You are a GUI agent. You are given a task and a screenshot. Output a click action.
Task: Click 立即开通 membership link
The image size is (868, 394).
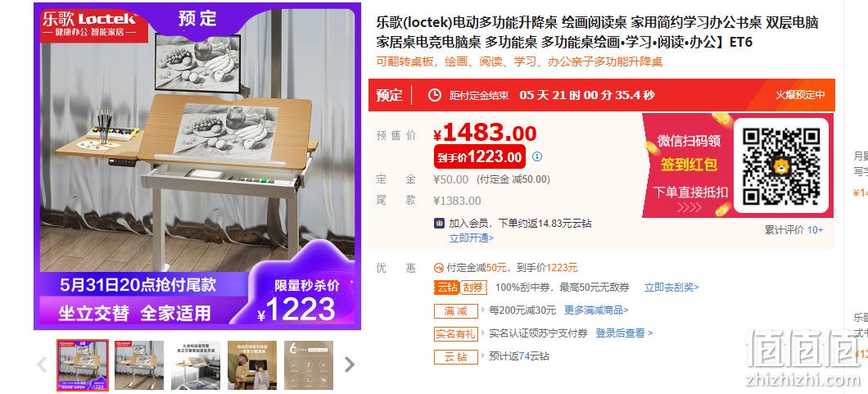[x=471, y=238]
